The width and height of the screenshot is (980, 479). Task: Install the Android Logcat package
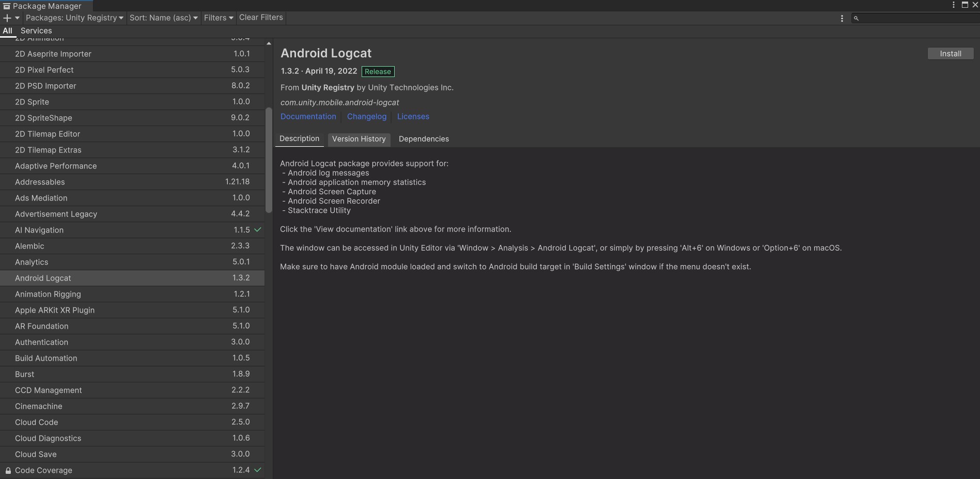[951, 54]
